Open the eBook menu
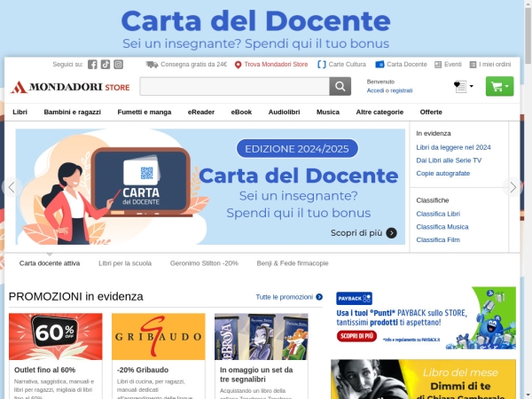This screenshot has height=399, width=532. click(241, 112)
